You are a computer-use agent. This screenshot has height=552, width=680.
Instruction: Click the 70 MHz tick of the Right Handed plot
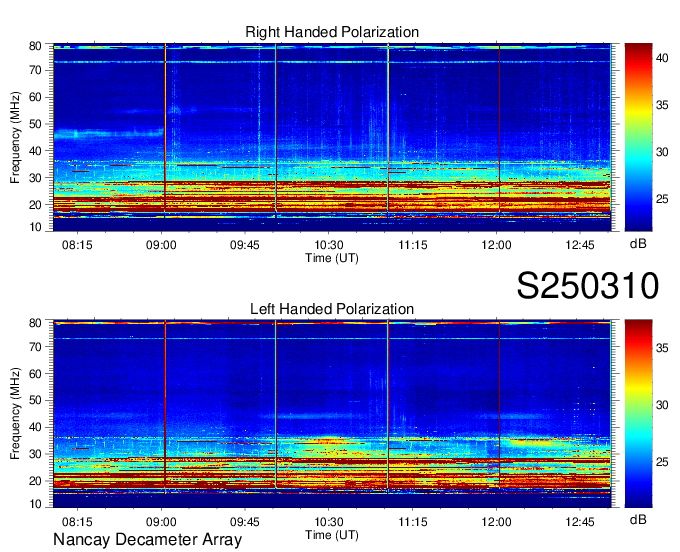click(35, 70)
